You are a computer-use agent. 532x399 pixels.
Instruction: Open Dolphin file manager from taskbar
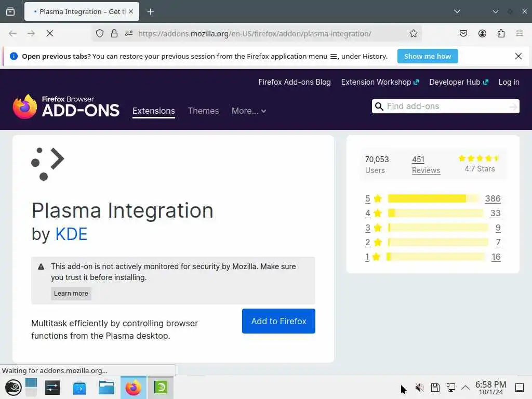click(106, 388)
